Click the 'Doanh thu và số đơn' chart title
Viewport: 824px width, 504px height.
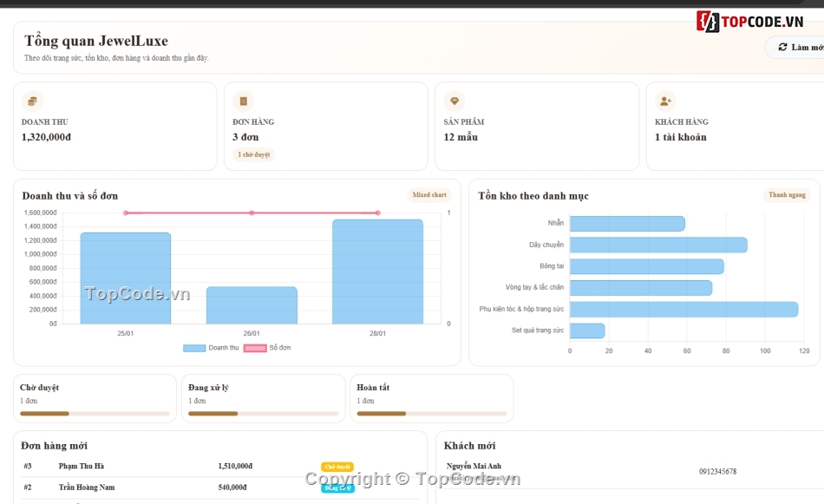tap(70, 196)
